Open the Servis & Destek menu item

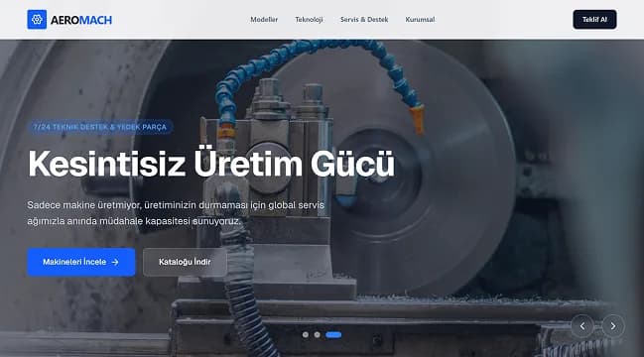[364, 19]
